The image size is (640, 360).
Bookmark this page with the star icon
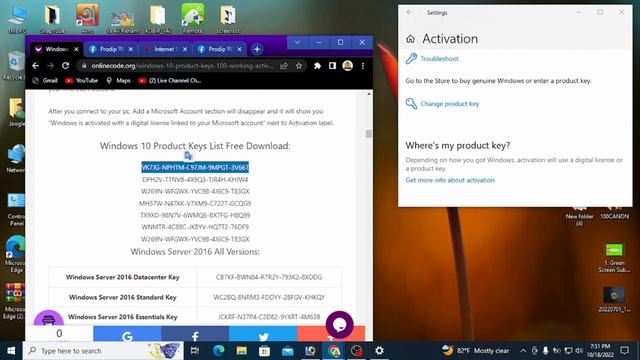[299, 66]
